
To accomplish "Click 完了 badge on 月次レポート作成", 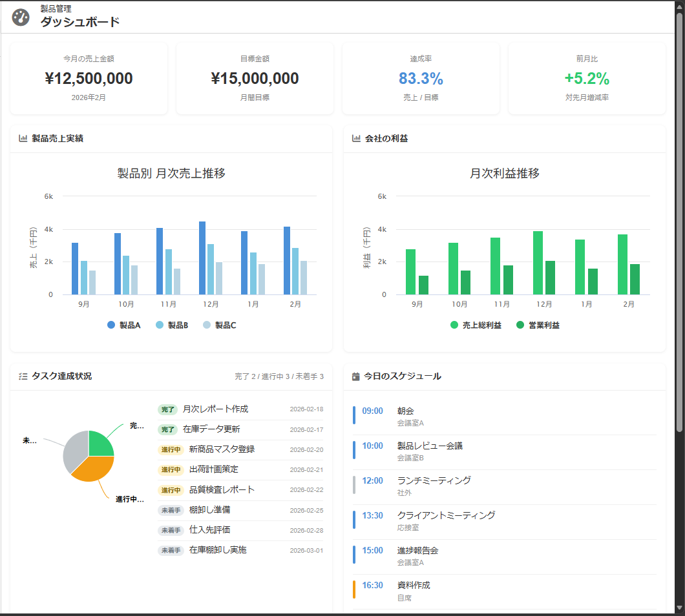I will (x=167, y=409).
